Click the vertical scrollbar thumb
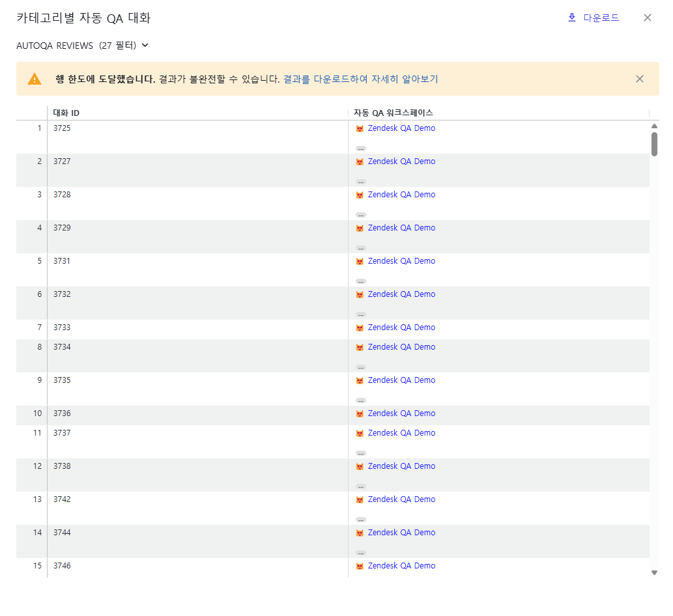 point(654,144)
